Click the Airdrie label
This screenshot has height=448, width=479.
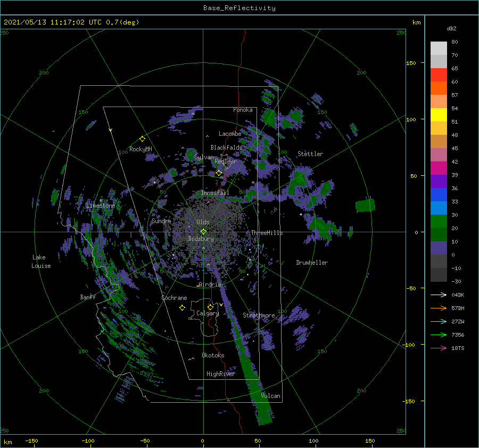210,284
